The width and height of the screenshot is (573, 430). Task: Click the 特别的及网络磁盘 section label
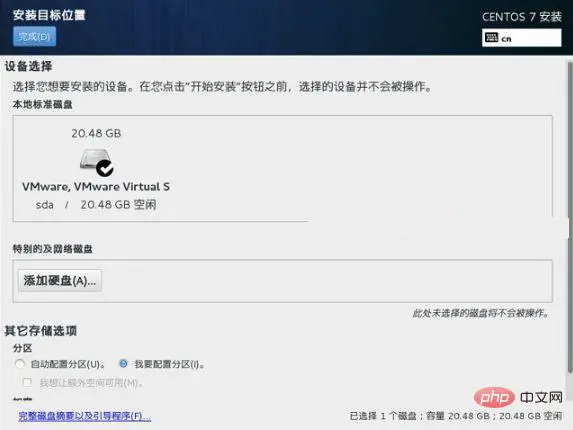click(53, 249)
